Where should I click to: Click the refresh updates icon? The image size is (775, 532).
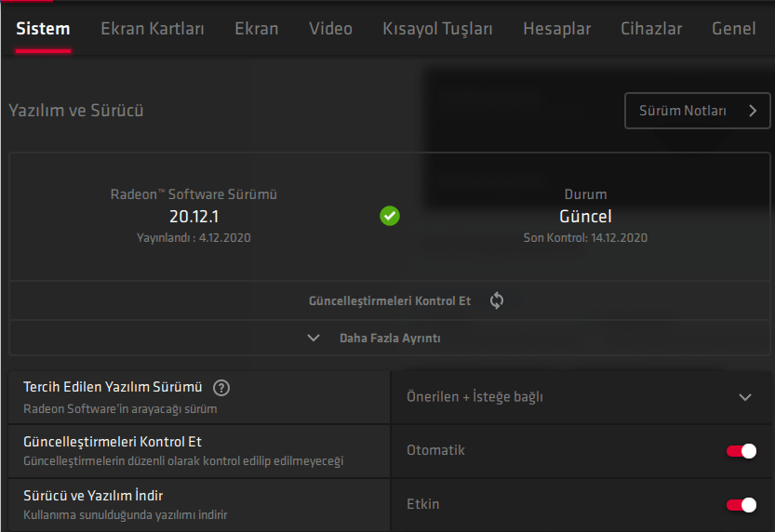(x=497, y=300)
